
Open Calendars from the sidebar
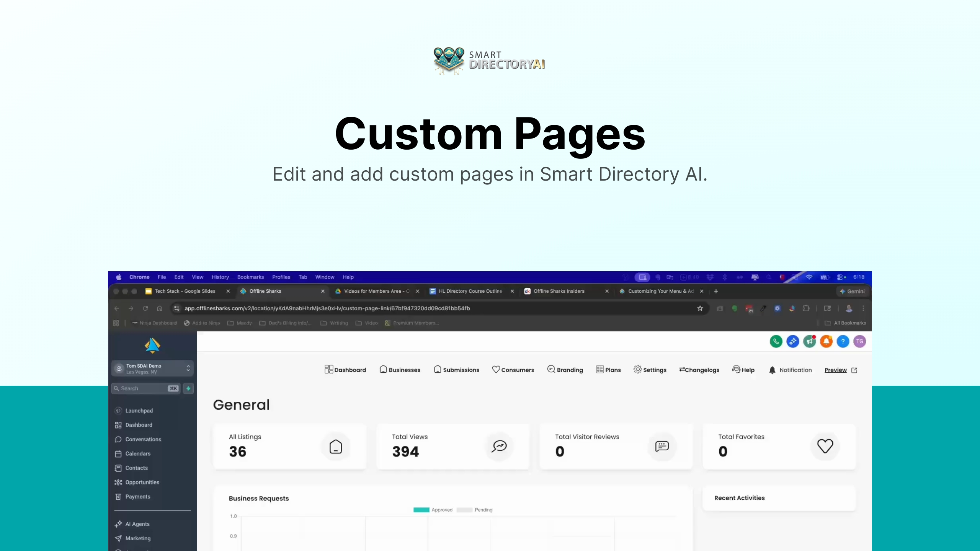pos(138,453)
